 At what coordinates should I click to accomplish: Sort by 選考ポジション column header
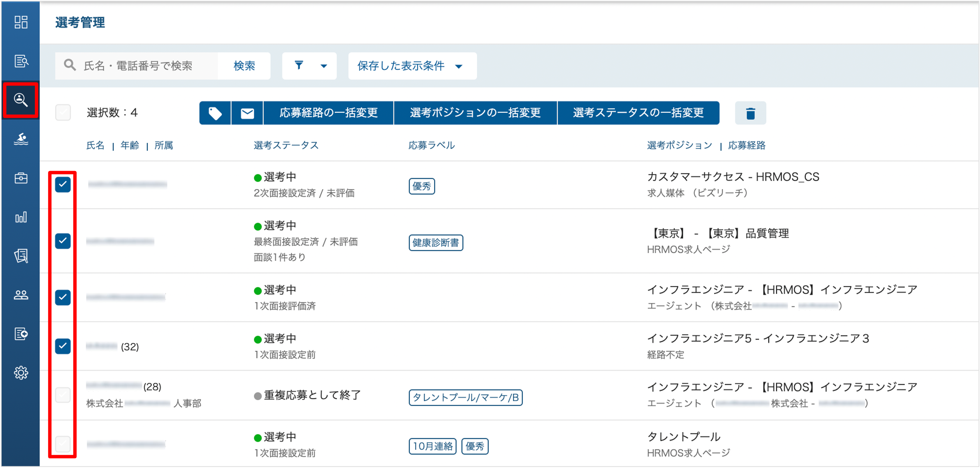coord(680,145)
